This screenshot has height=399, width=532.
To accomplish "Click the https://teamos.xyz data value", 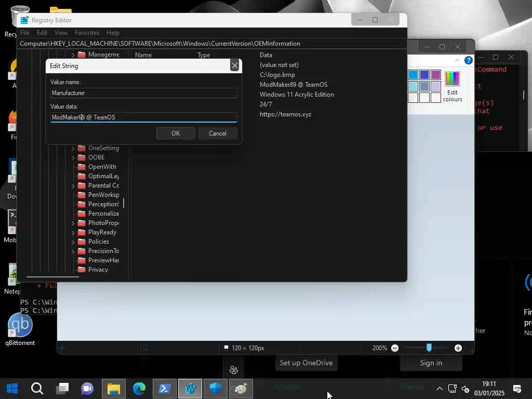I will (285, 114).
